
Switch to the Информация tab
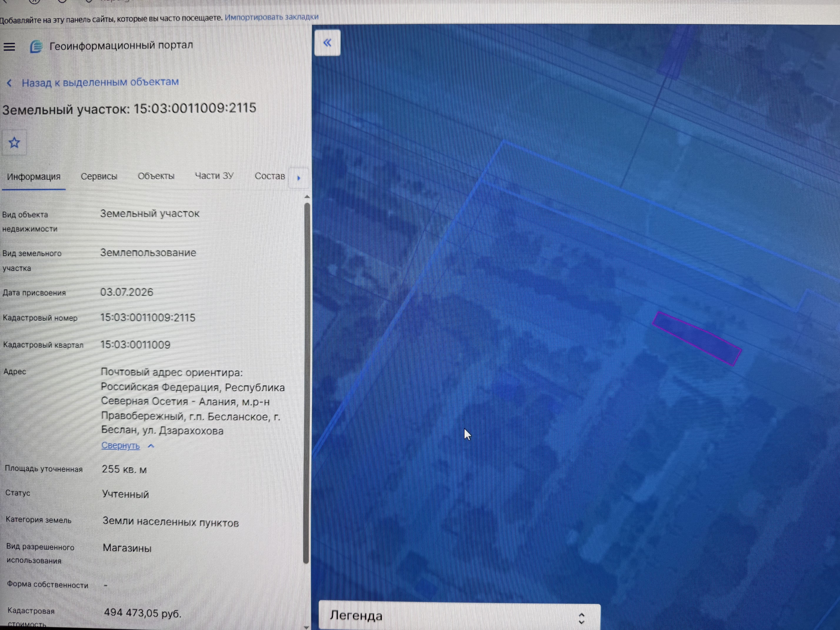(x=34, y=177)
